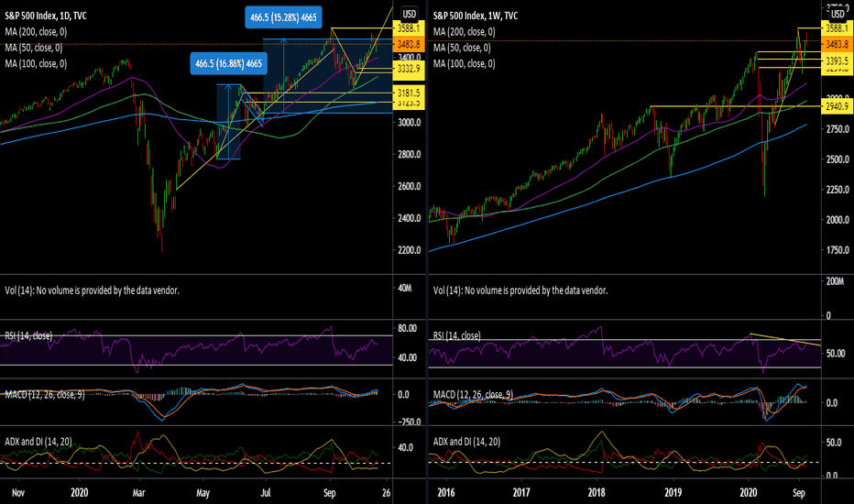Image resolution: width=854 pixels, height=504 pixels.
Task: Click the 3332.9 price label on 1D chart
Action: (x=409, y=69)
